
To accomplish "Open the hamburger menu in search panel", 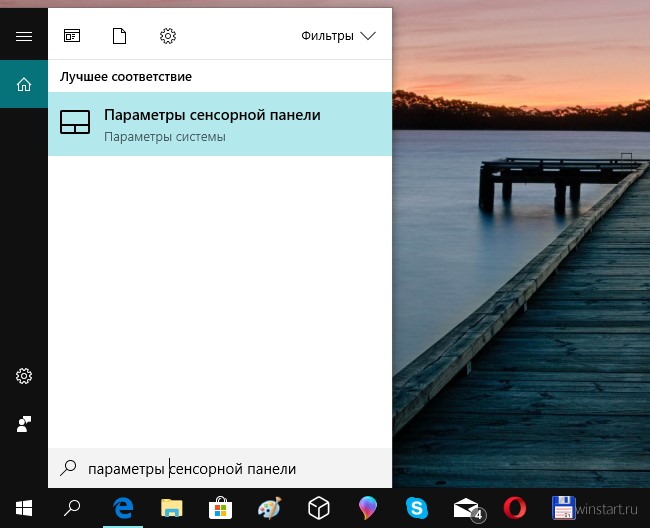I will pos(24,36).
